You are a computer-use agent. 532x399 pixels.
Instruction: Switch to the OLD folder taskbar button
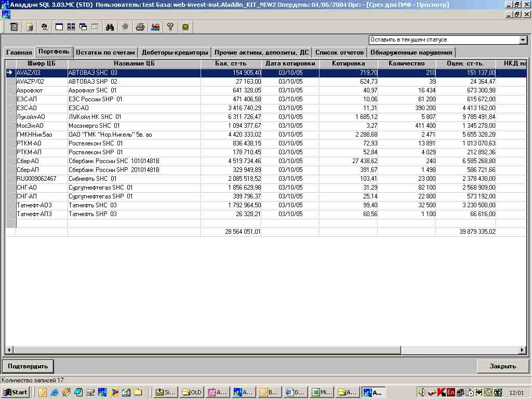point(191,393)
